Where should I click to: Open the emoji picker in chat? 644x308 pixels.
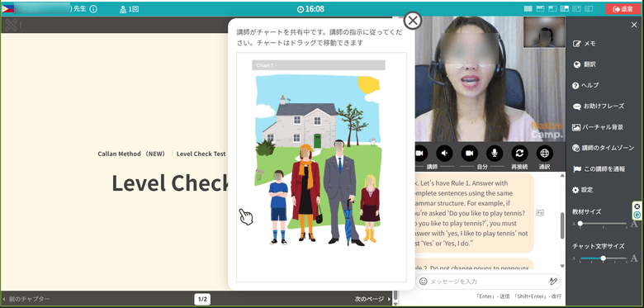tap(423, 282)
